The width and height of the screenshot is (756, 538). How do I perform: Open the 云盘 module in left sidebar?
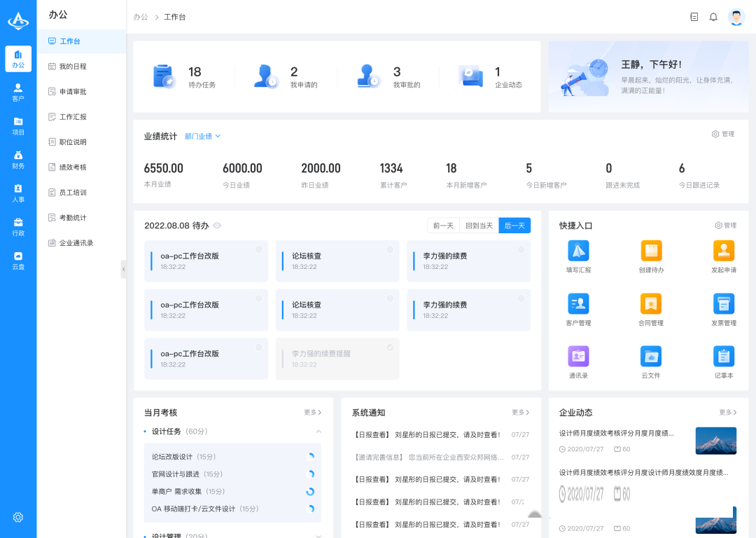pyautogui.click(x=18, y=261)
